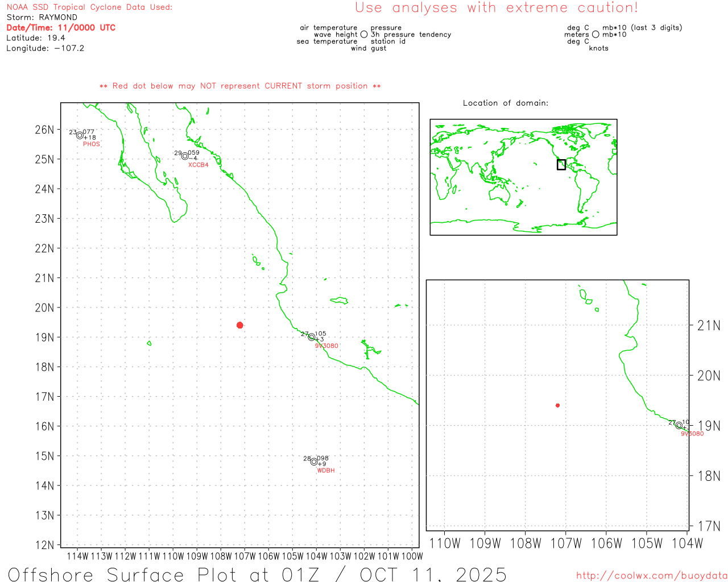728x582 pixels.
Task: Open the coolwx.com/buoydata link
Action: pyautogui.click(x=651, y=576)
